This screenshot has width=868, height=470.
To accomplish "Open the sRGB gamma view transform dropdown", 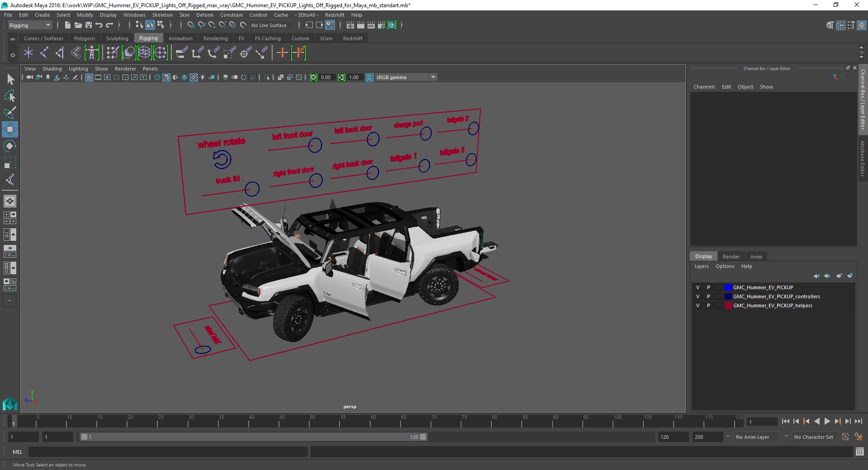I will 406,77.
